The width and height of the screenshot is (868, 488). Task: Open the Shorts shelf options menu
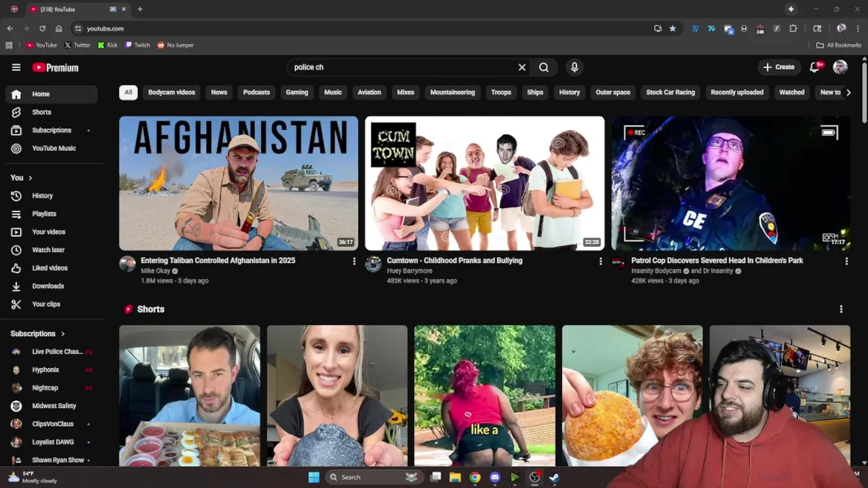point(841,309)
